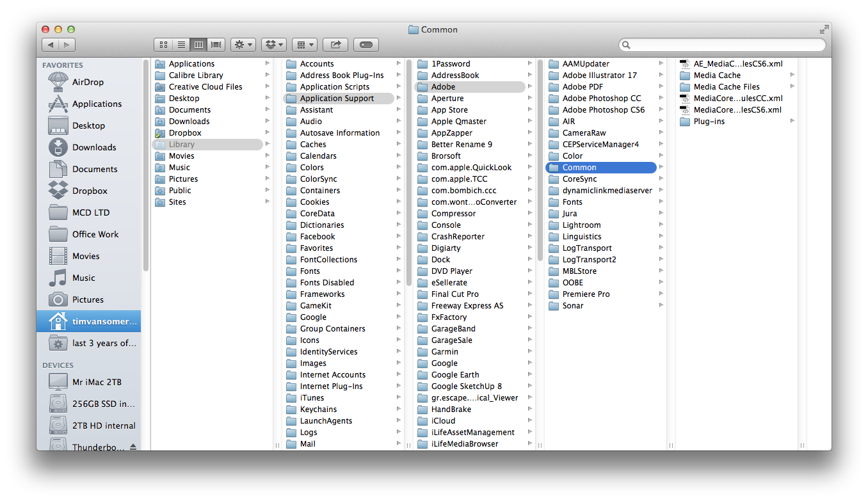Select the AE_MediaC...lesCS6.xml file
The image size is (868, 501).
(737, 64)
